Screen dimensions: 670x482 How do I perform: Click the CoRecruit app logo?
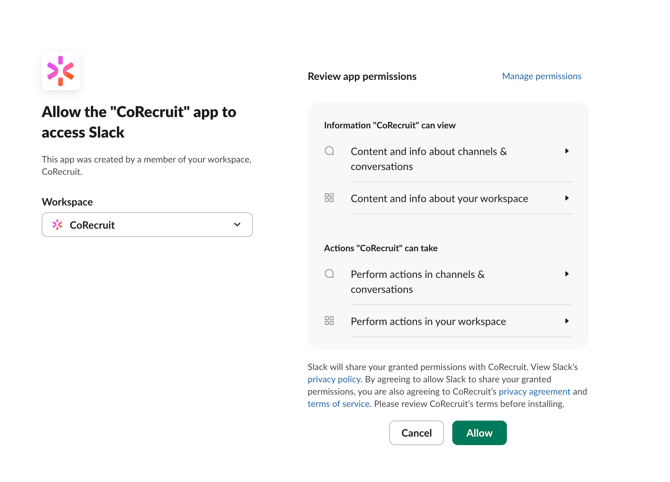pos(61,71)
